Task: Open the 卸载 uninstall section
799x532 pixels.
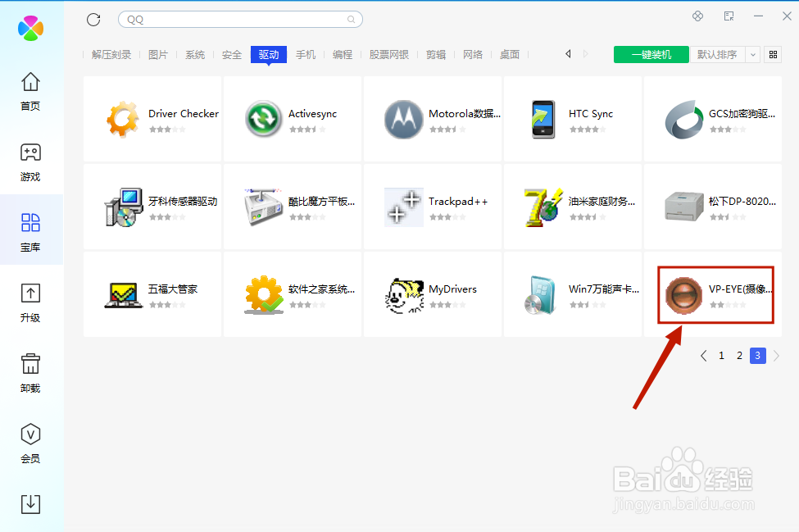Action: (30, 374)
